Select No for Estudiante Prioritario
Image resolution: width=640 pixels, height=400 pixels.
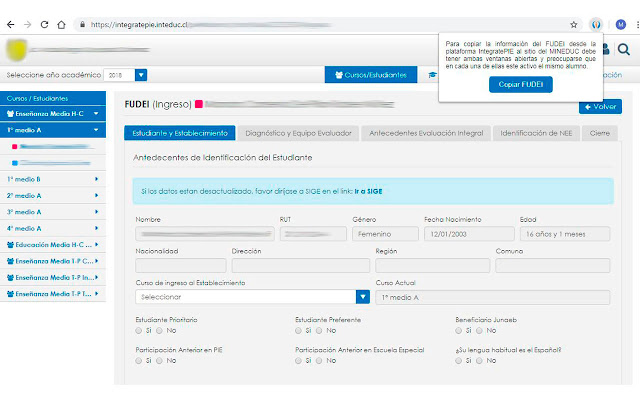(159, 331)
